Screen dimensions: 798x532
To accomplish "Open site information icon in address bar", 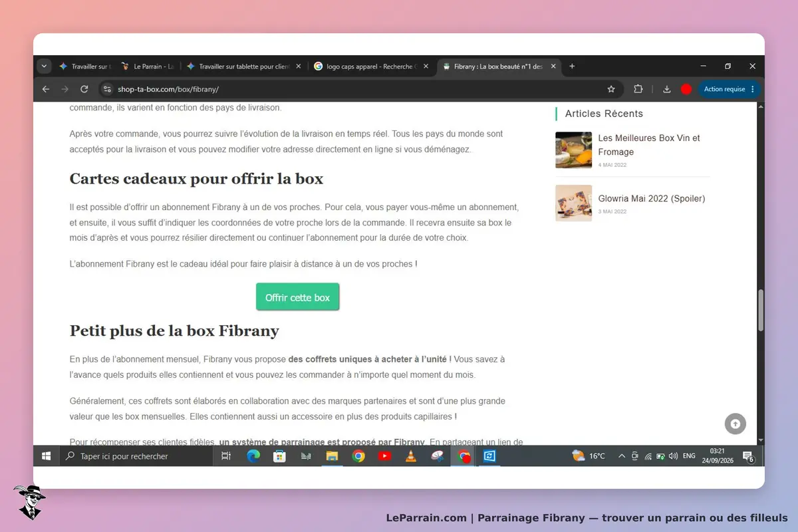I will pos(108,89).
